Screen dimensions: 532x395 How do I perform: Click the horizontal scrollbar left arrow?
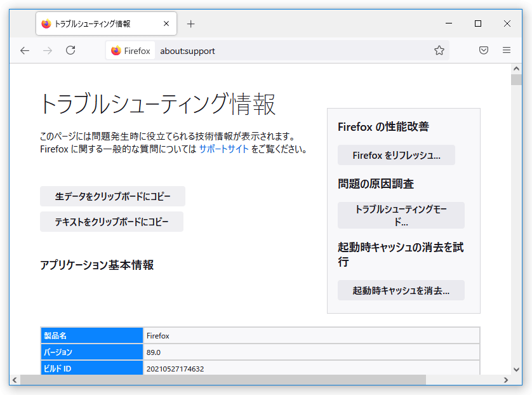tap(15, 380)
